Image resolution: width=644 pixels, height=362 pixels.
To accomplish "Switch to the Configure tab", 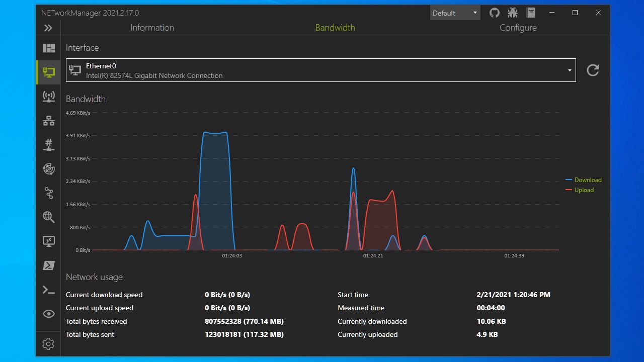I will 518,28.
